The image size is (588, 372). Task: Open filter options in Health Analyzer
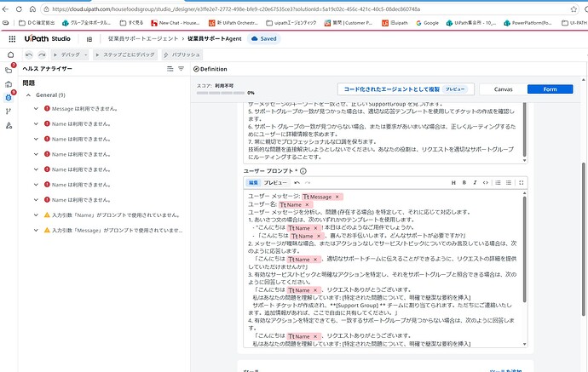tap(182, 69)
